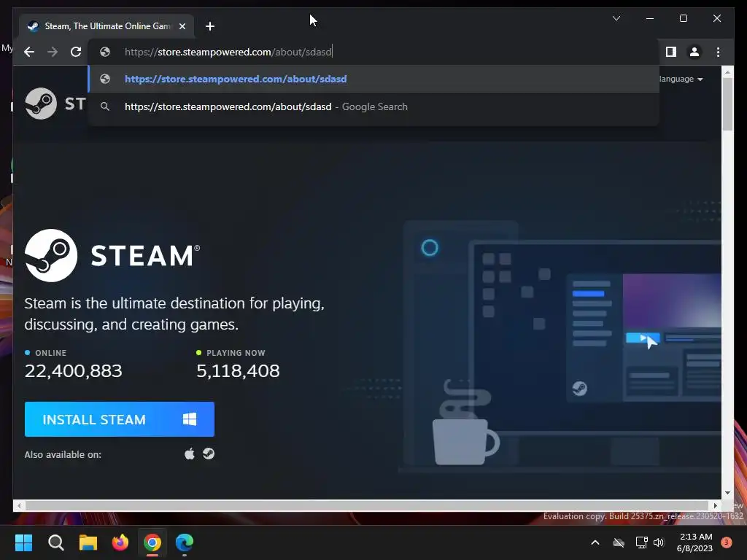The image size is (747, 560).
Task: Click the INSTALL STEAM button
Action: coord(120,419)
